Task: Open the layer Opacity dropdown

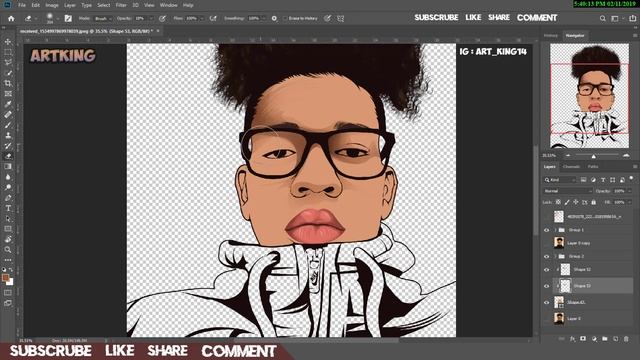Action: coord(629,191)
